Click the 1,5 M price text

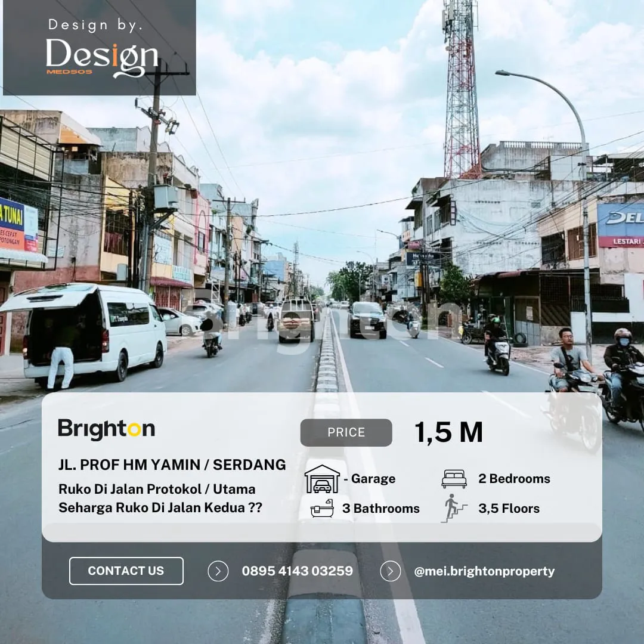[448, 432]
